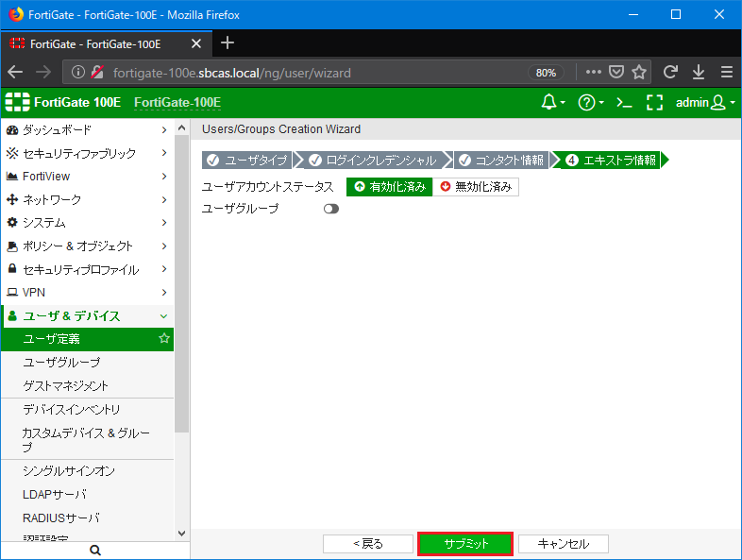Image resolution: width=742 pixels, height=560 pixels.
Task: Bookmark this page with the star icon
Action: click(x=639, y=72)
